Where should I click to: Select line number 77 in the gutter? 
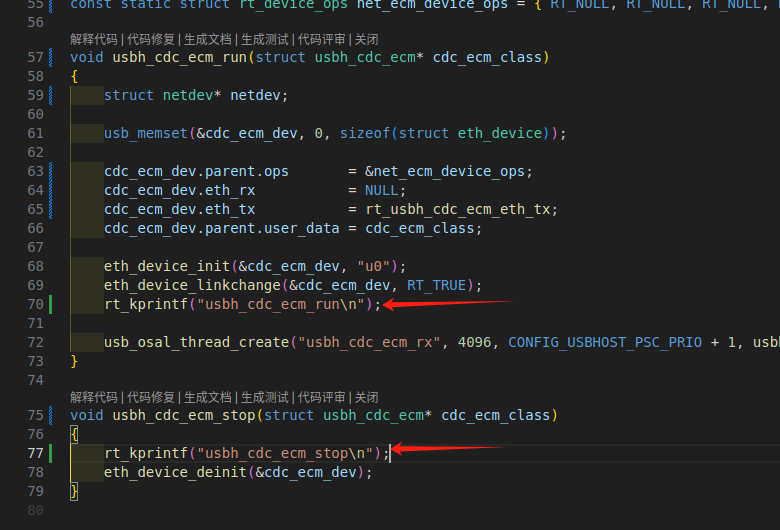pyautogui.click(x=35, y=453)
